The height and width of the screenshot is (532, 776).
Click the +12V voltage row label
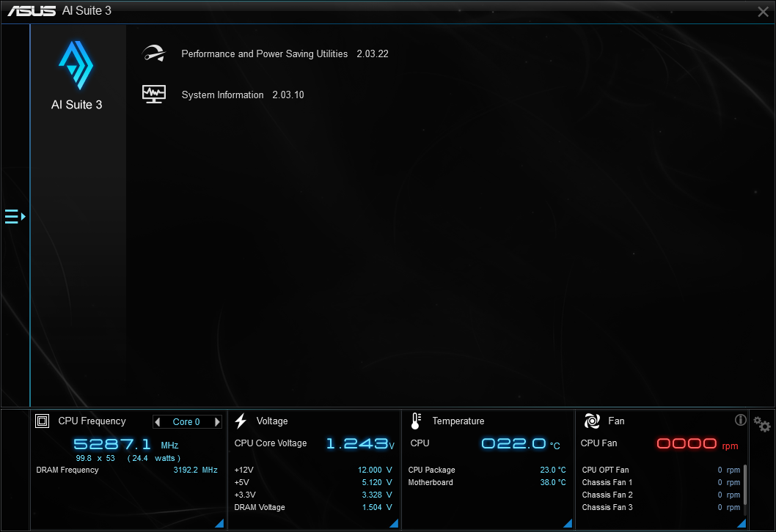(x=244, y=470)
